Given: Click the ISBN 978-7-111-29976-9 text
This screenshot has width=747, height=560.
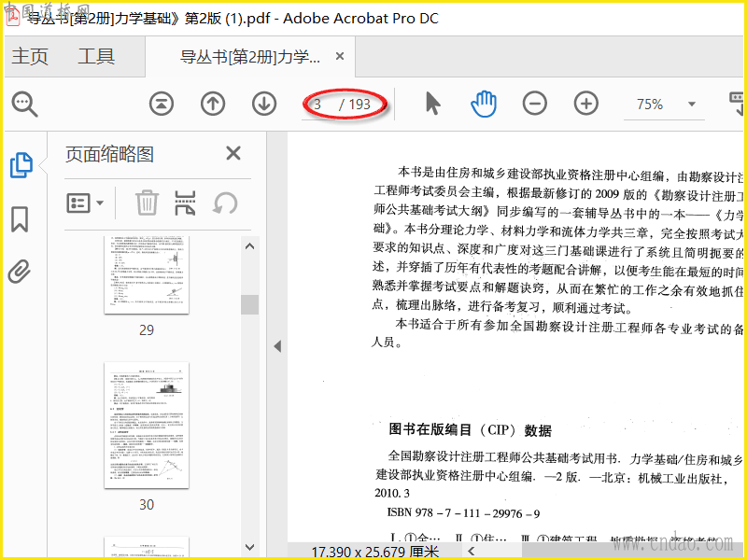Looking at the screenshot, I should 463,513.
